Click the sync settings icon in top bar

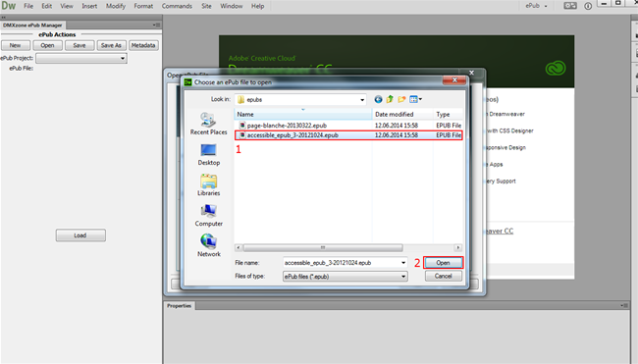(x=569, y=6)
